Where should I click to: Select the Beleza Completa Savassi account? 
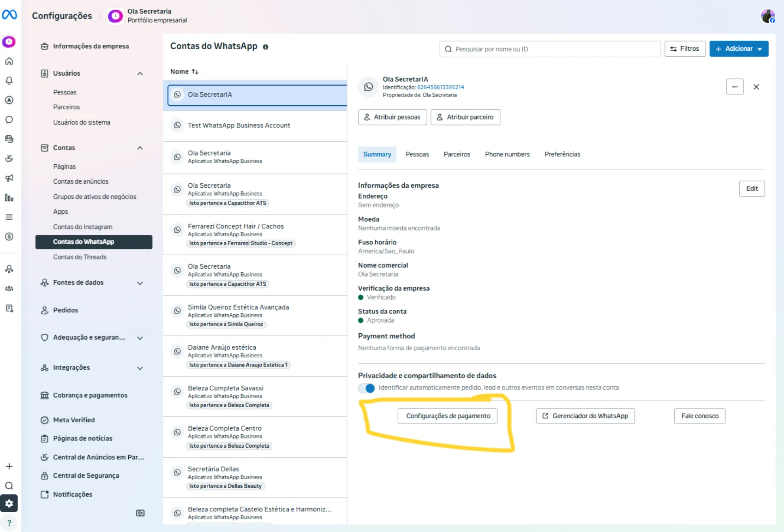pyautogui.click(x=255, y=397)
